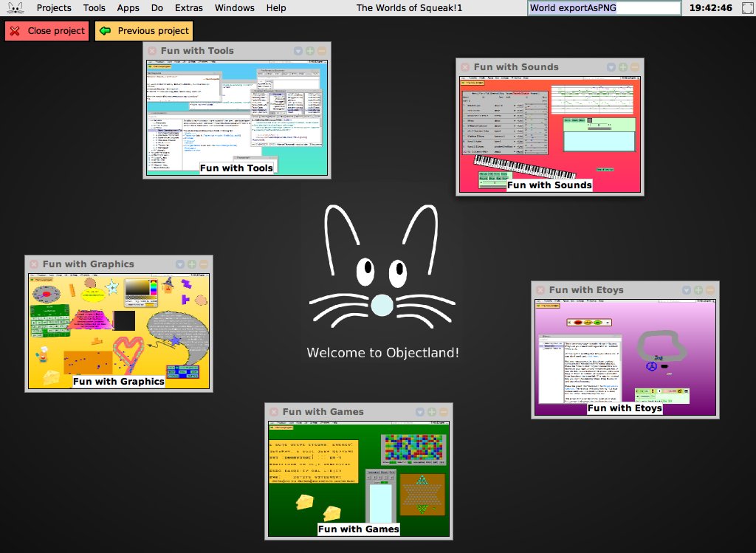Close the Fun with Tools window
Viewport: 756px width, 553px height.
click(152, 51)
